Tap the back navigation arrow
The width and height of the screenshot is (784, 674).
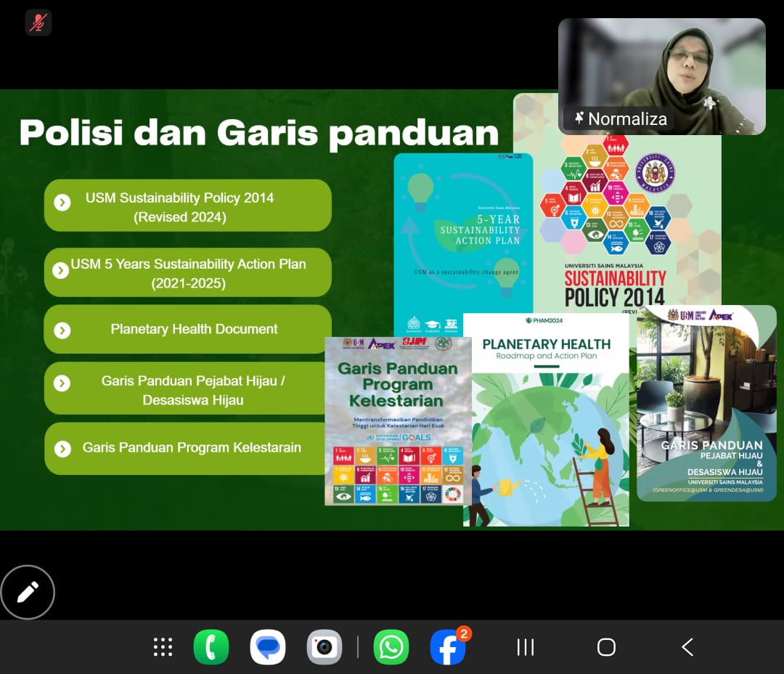(687, 647)
